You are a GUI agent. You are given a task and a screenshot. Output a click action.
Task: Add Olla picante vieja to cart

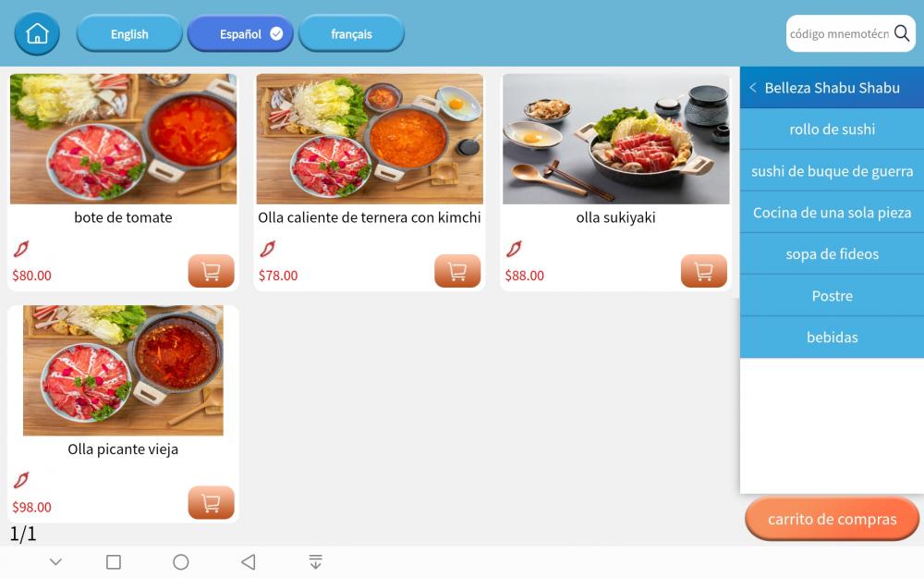click(x=211, y=502)
